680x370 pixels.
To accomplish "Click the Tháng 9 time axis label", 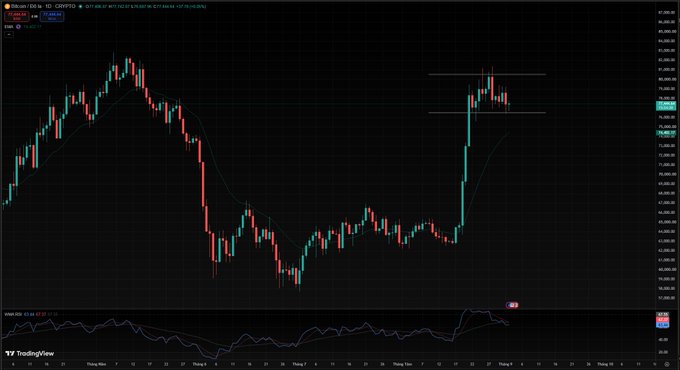I will (x=505, y=364).
